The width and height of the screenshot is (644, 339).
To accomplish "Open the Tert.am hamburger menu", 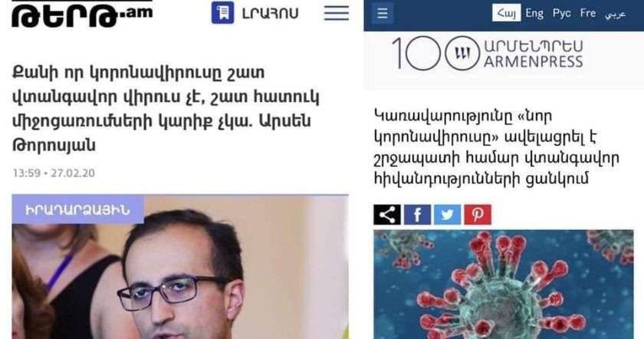I will click(x=337, y=13).
